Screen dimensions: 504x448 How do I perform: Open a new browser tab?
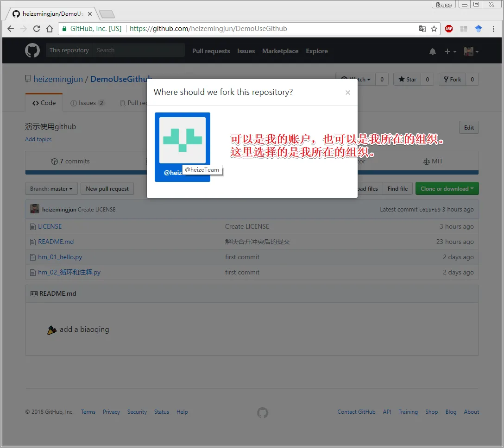point(107,14)
